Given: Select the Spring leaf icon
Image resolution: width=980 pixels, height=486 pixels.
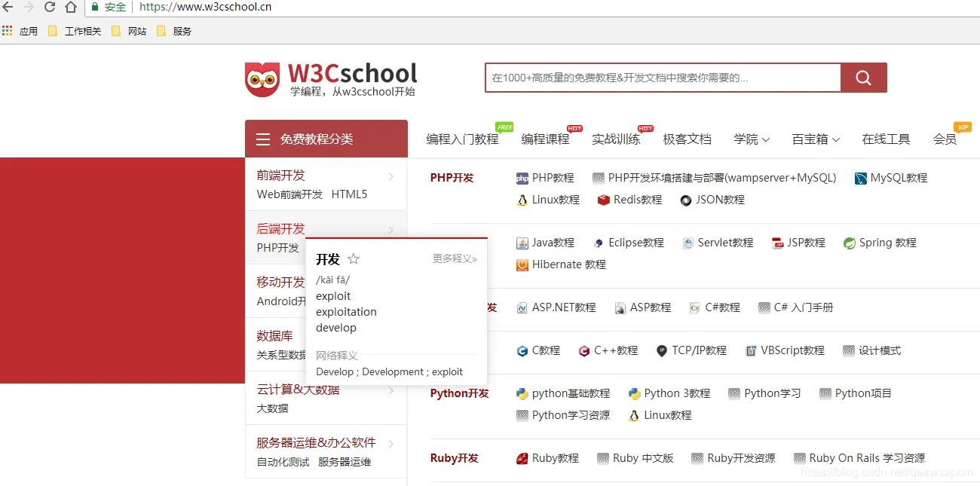Looking at the screenshot, I should pyautogui.click(x=850, y=243).
